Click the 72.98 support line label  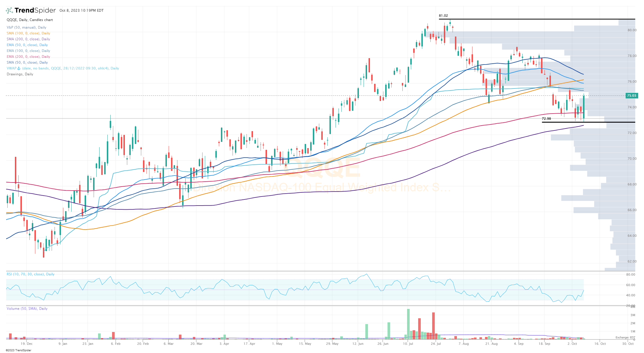546,119
